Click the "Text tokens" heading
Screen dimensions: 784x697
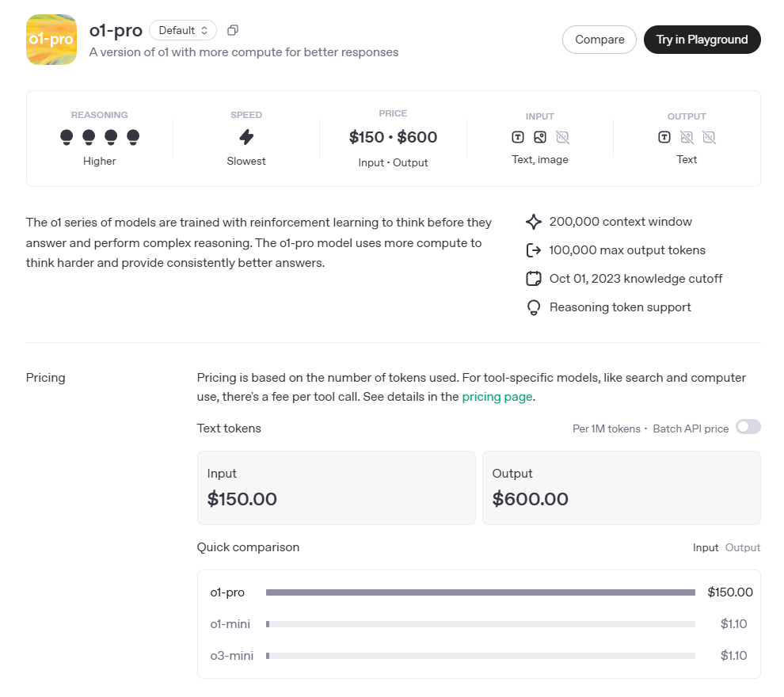229,428
